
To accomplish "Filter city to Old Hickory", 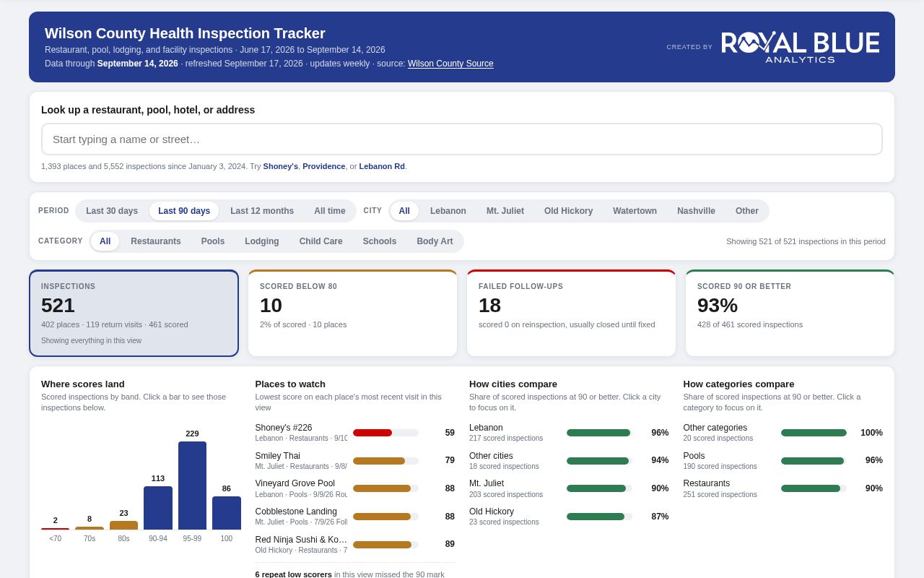I will tap(569, 211).
